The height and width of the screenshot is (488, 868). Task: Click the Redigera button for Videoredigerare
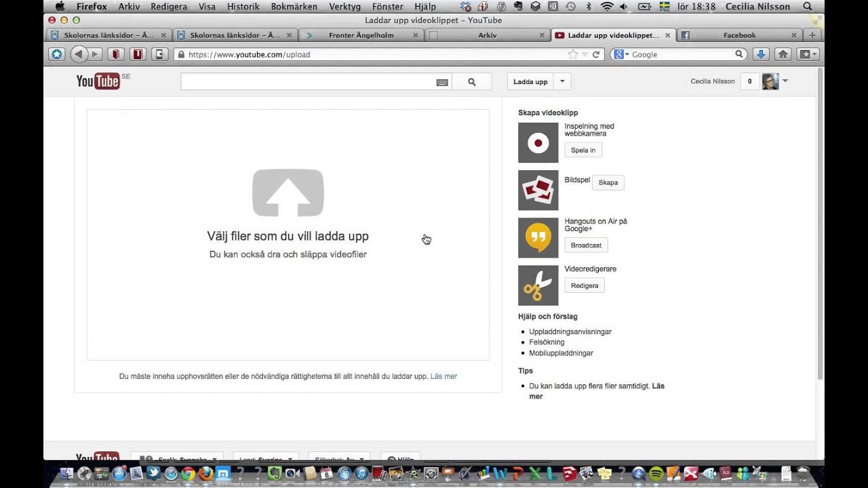[585, 286]
